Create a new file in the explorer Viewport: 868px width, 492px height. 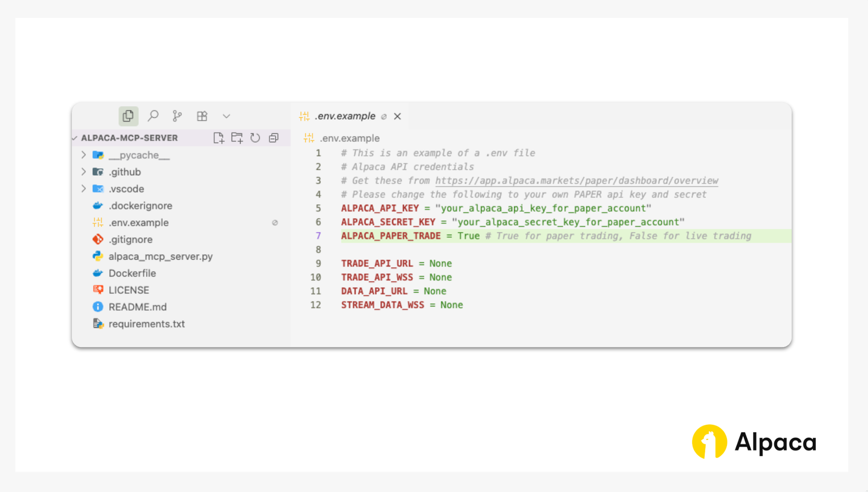[219, 137]
